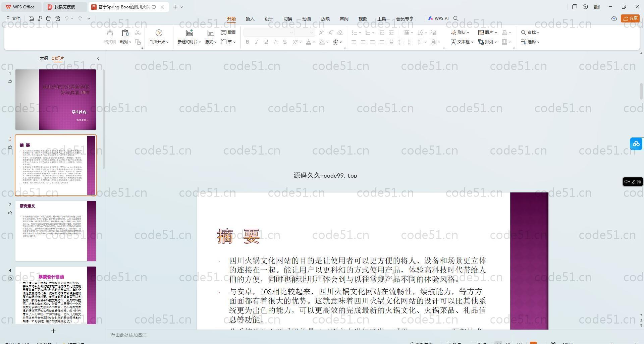Toggle star mark on slide 1

pos(10,81)
